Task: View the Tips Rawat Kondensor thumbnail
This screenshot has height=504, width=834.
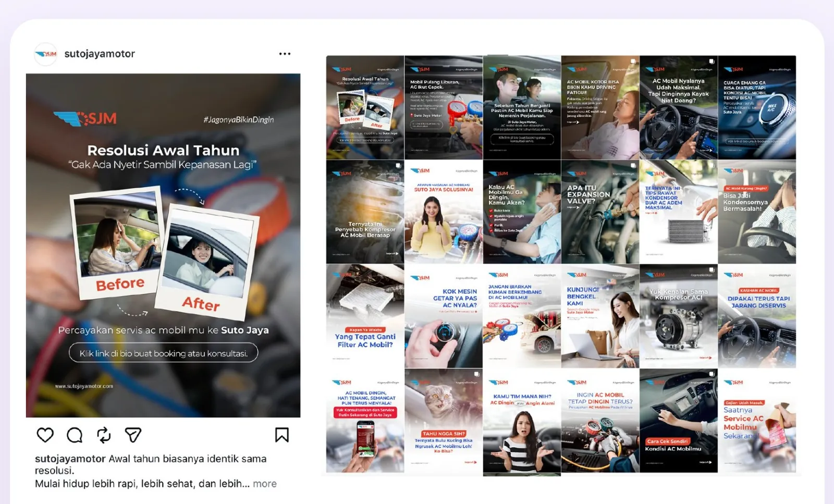Action: (x=679, y=212)
